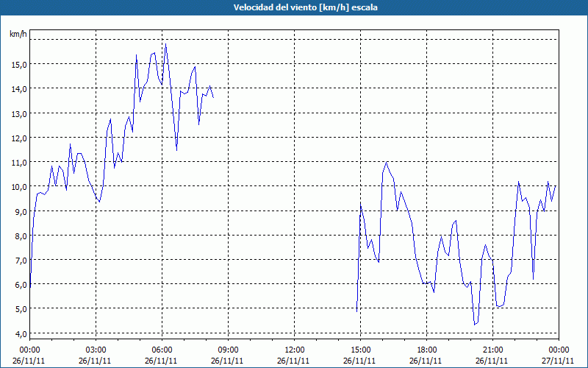Screen dimensions: 588x368
Task: Click the '09:00' time label
Action: tap(228, 350)
